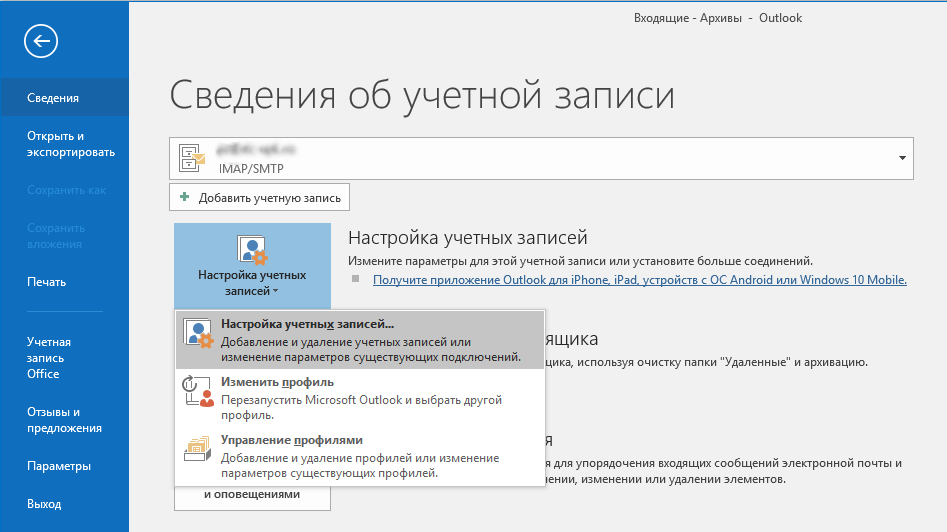Click the Изменить профиль entry icon

[199, 391]
